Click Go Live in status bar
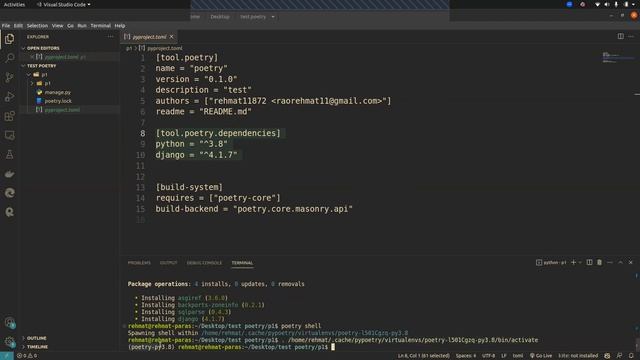This screenshot has height=360, width=640. (541, 356)
